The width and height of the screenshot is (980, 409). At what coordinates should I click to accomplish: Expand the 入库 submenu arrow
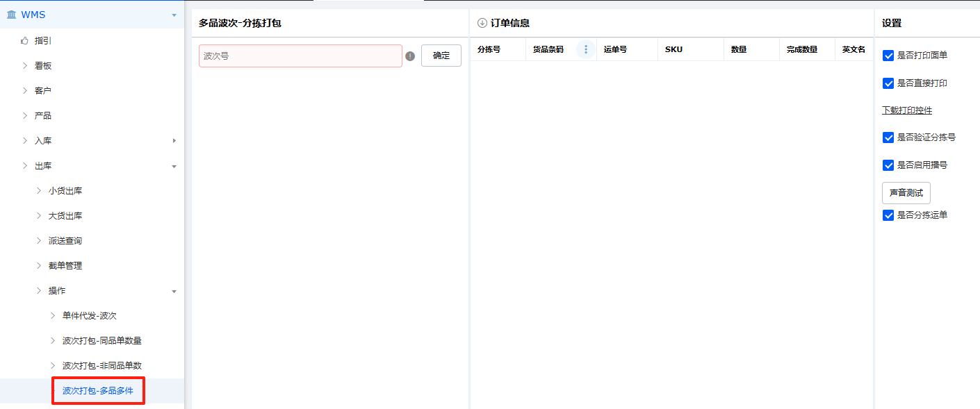coord(174,141)
